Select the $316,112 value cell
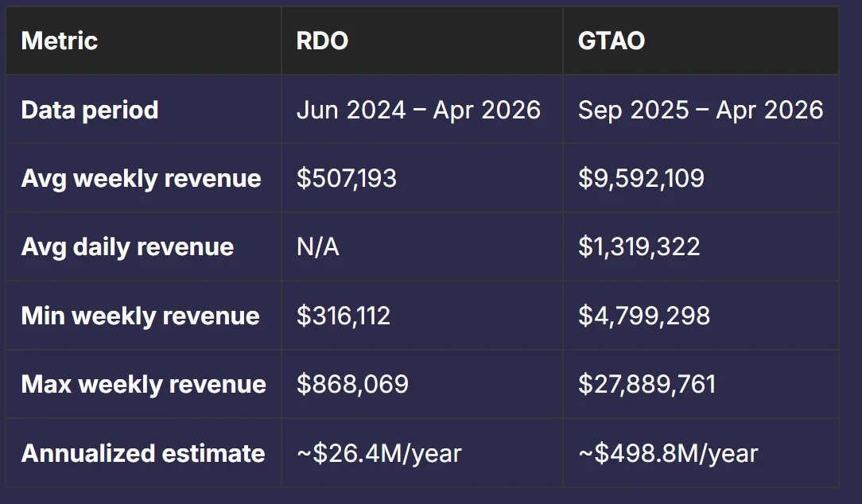 tap(344, 316)
